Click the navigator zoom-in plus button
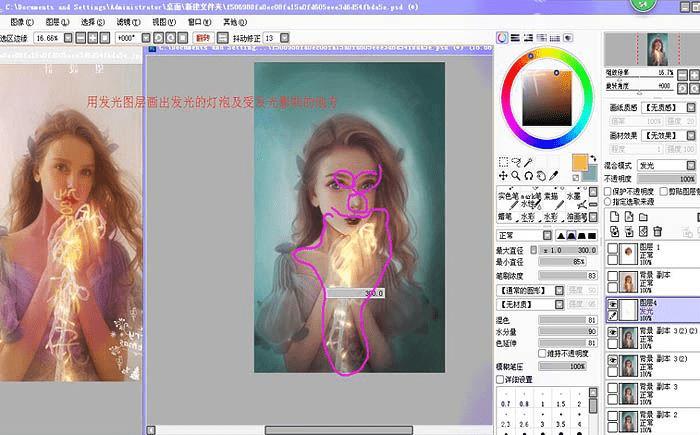700x435 pixels. point(695,75)
